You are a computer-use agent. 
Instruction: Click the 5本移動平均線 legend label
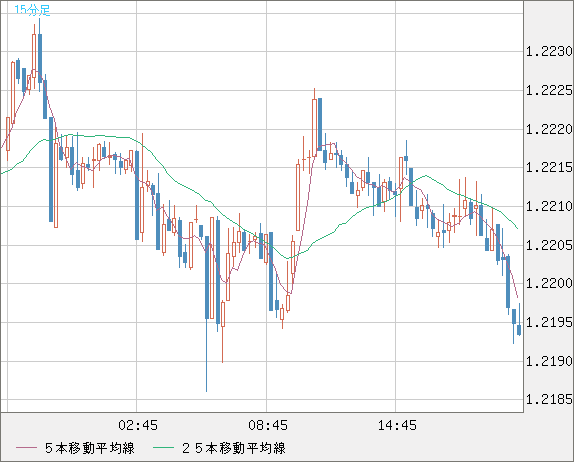point(90,448)
